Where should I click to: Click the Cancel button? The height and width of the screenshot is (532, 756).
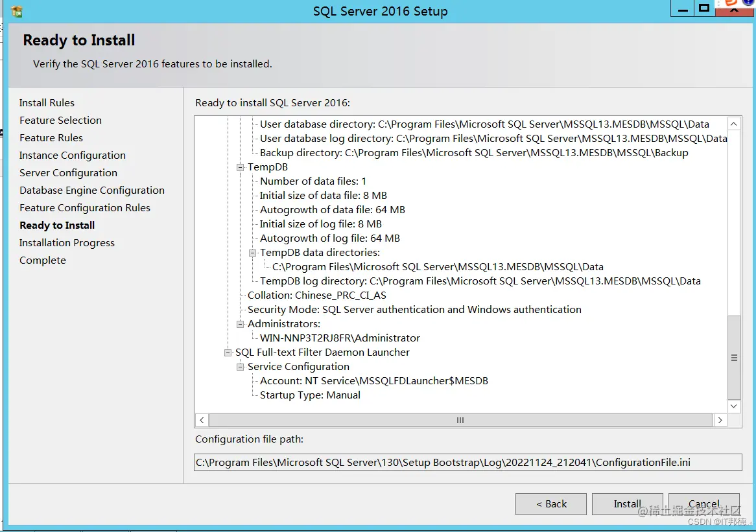704,504
